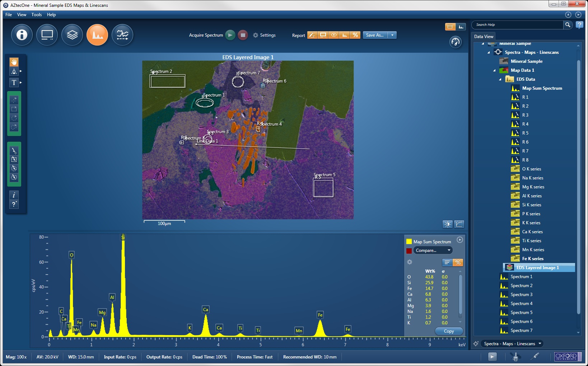Open the Spectra - Maps - Linescans selector dropdown
This screenshot has width=588, height=366.
pyautogui.click(x=540, y=343)
